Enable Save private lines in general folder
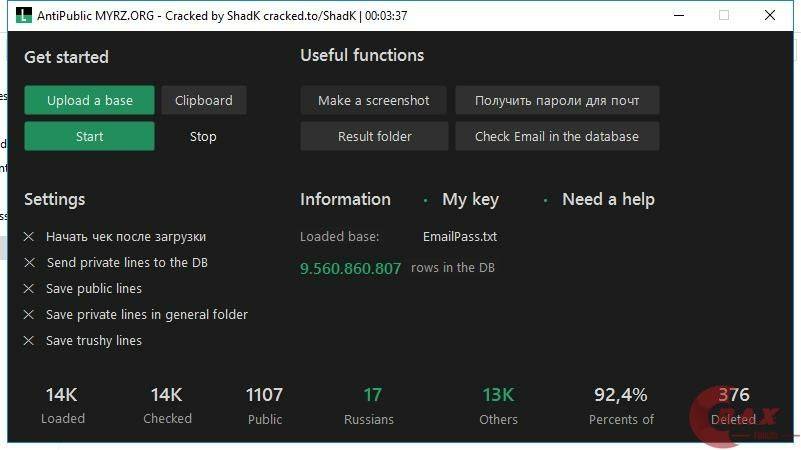Screen dimensions: 801x450 (x=136, y=315)
